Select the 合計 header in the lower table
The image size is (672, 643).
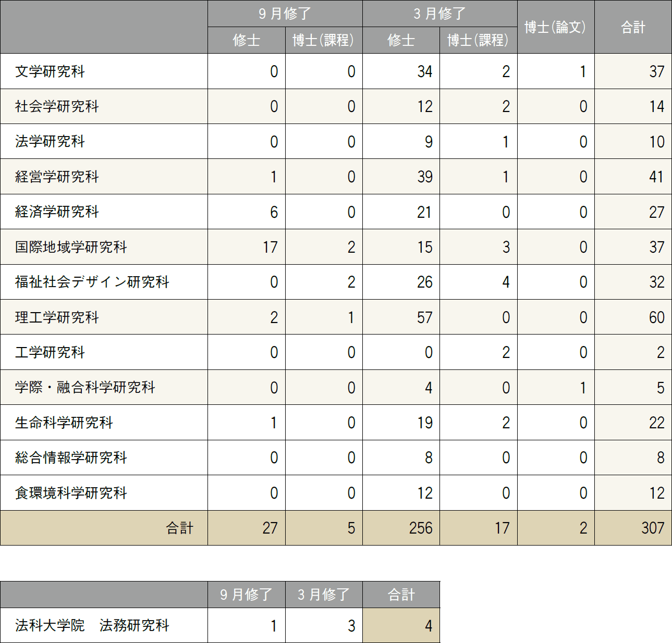pyautogui.click(x=401, y=595)
